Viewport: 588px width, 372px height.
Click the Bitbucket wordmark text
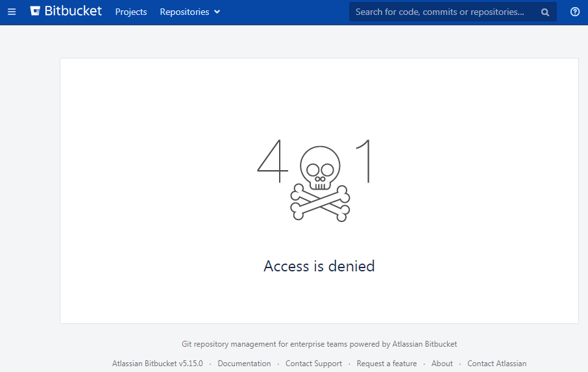pos(73,11)
